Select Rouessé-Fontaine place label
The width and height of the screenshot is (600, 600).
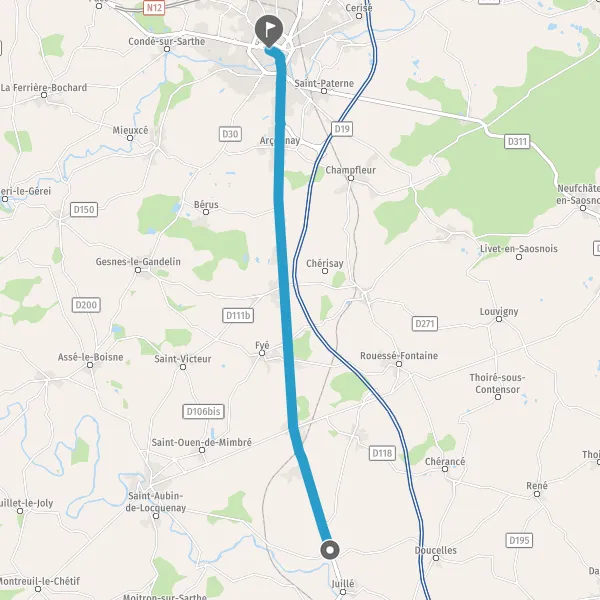coord(399,355)
